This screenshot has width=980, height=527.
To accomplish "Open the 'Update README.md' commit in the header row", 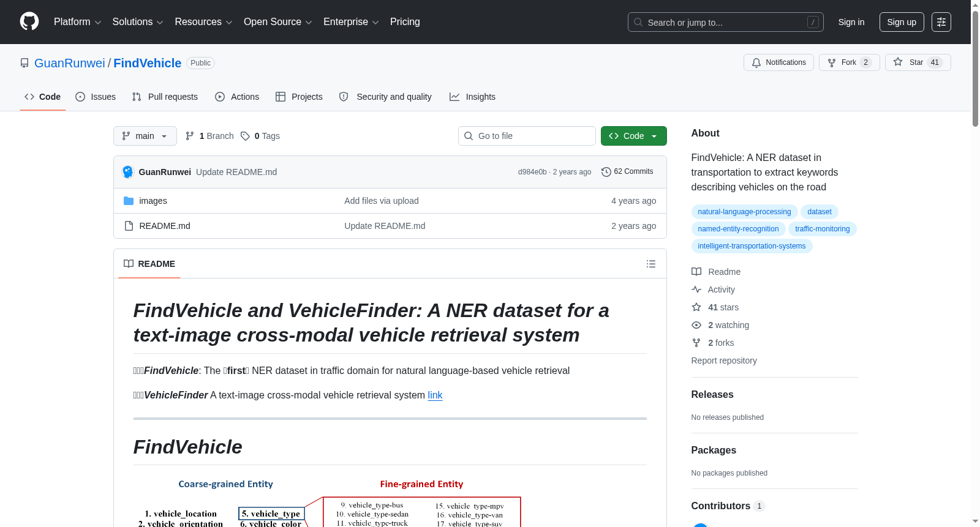I will pyautogui.click(x=236, y=172).
